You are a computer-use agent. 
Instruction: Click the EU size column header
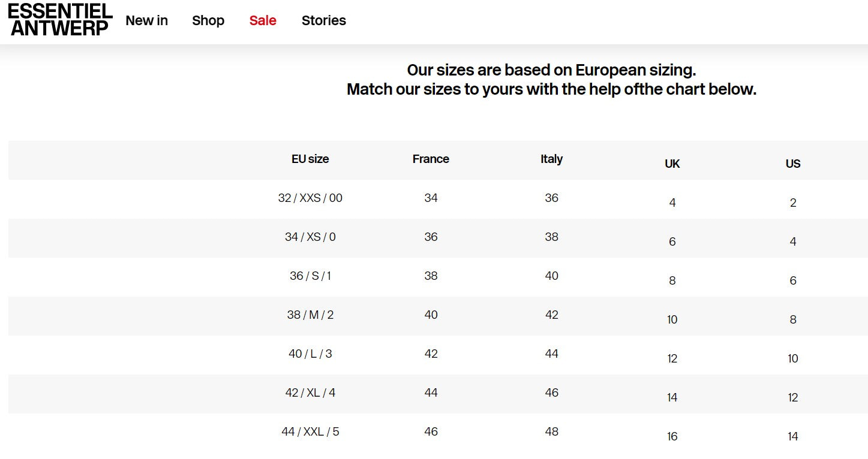[x=310, y=159]
